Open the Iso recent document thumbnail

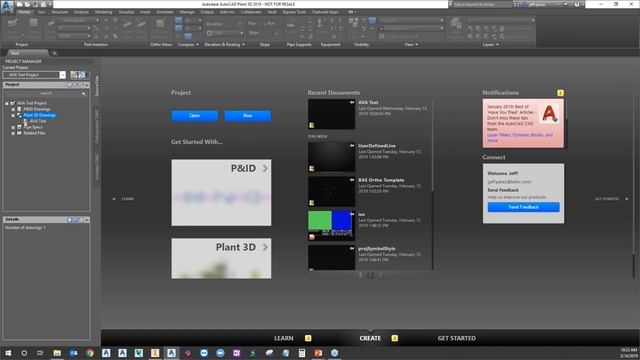331,225
